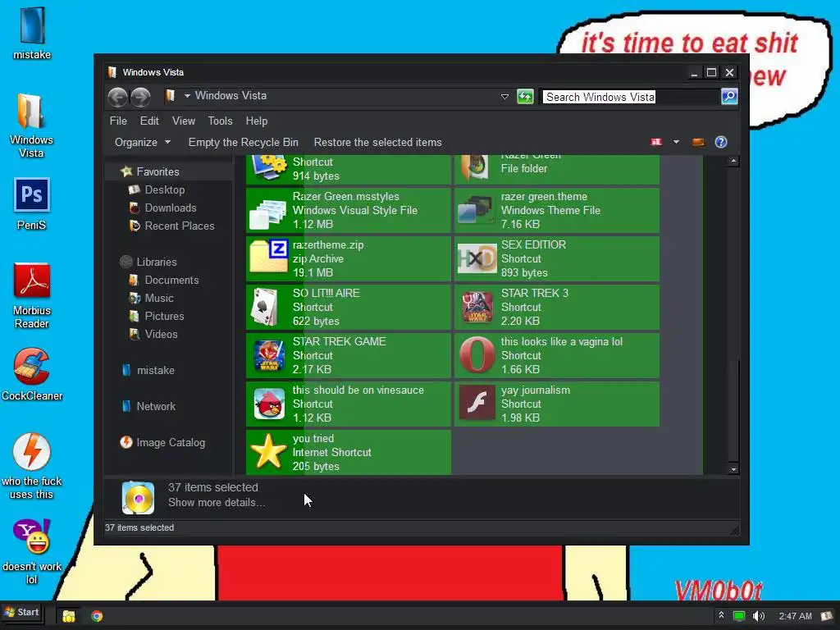The image size is (840, 630).
Task: Click the Photoshop PeniS desktop icon
Action: [32, 204]
